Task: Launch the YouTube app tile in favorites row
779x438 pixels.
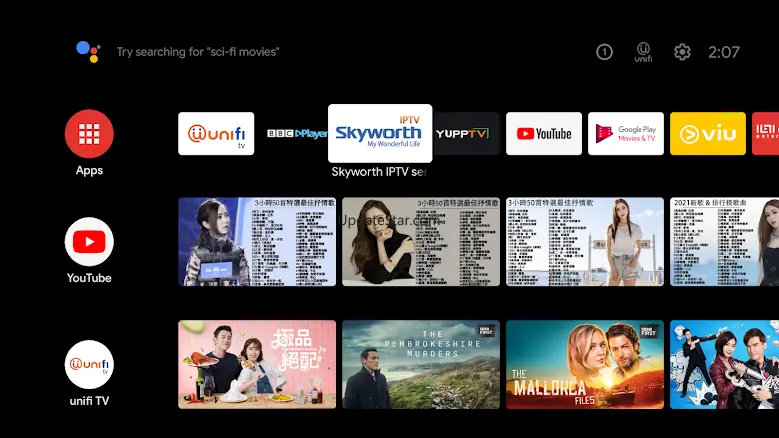Action: point(544,134)
